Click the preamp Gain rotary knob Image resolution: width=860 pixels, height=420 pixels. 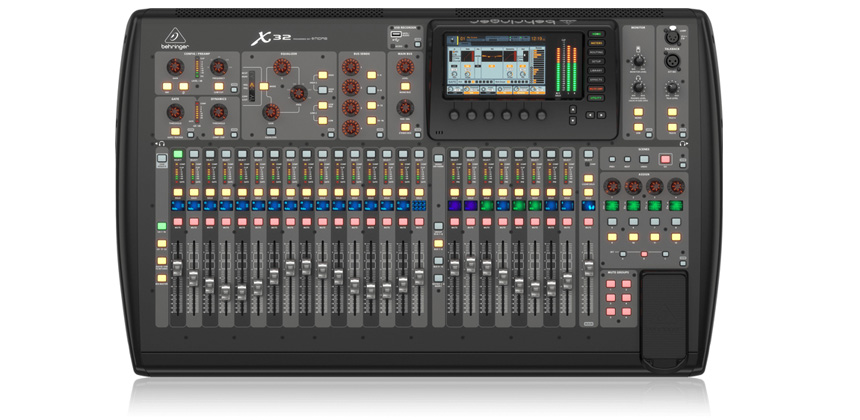click(175, 67)
